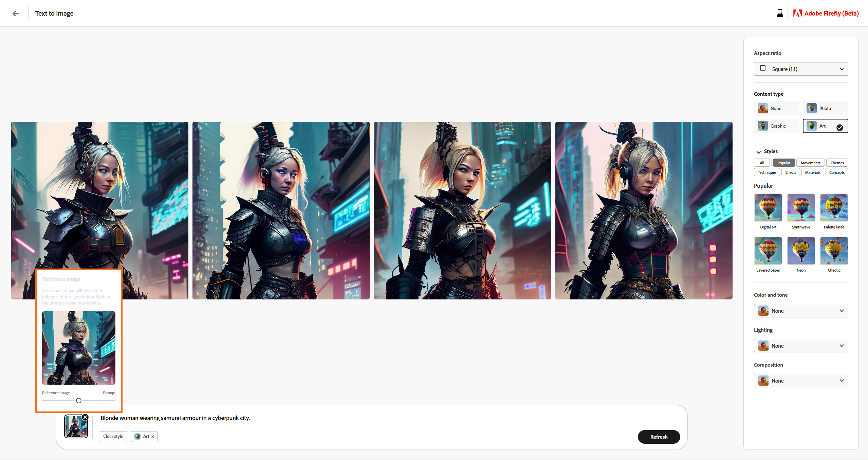This screenshot has width=868, height=460.
Task: Click the Palette knife style icon
Action: tap(834, 207)
